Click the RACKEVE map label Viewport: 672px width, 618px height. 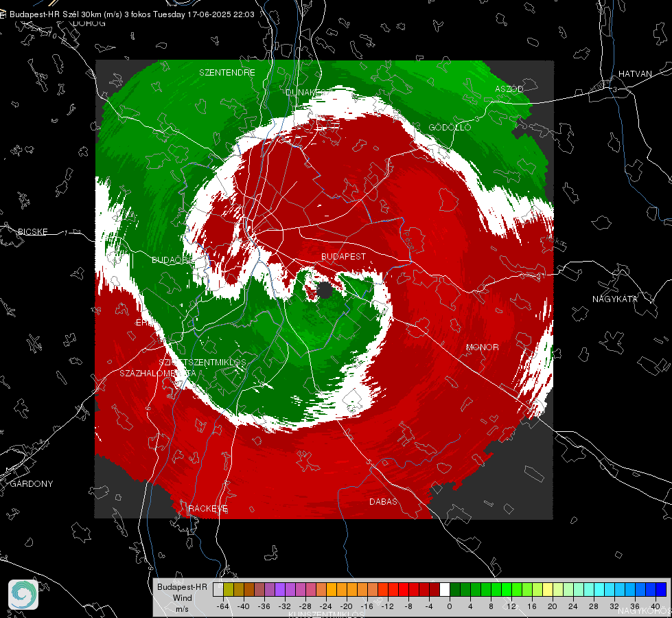[x=208, y=509]
